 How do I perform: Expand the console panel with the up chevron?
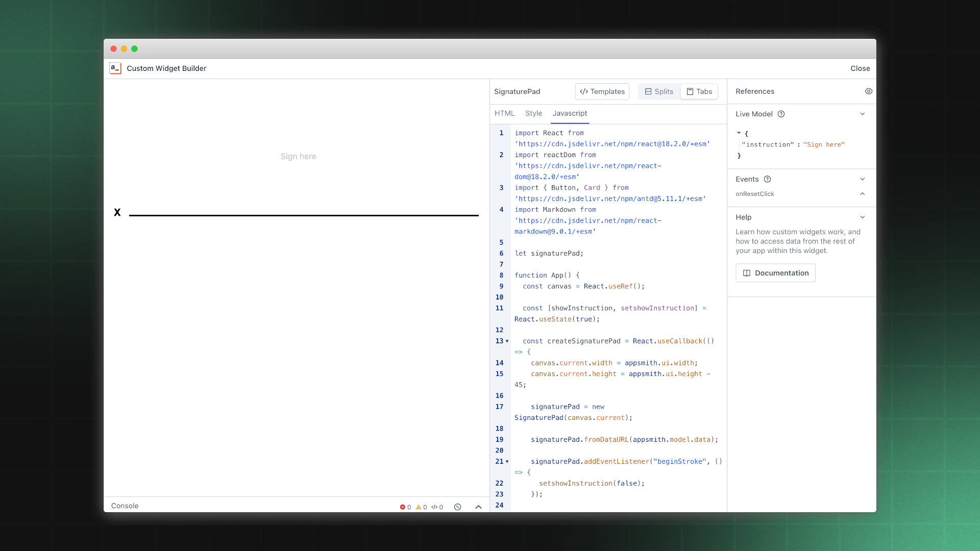pos(478,507)
